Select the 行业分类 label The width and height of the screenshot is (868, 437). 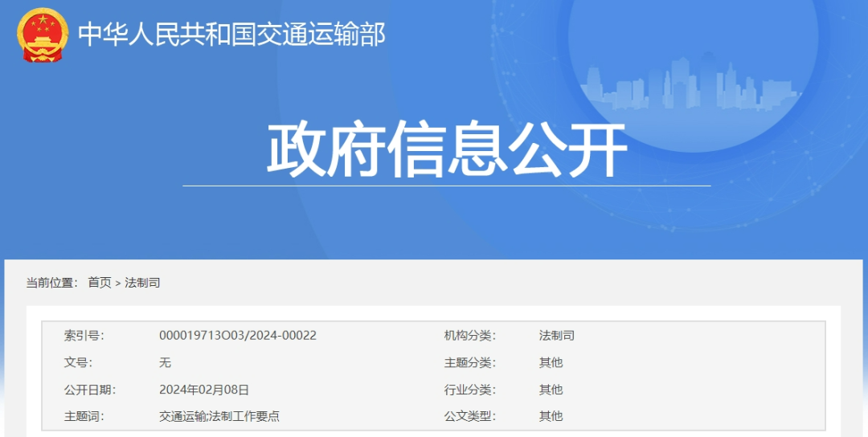[x=469, y=390]
